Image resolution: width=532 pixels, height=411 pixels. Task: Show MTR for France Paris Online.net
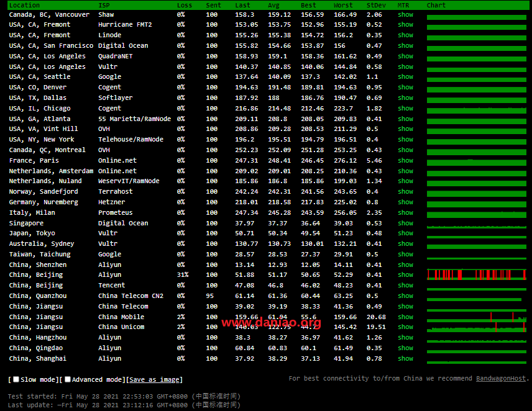pyautogui.click(x=405, y=160)
